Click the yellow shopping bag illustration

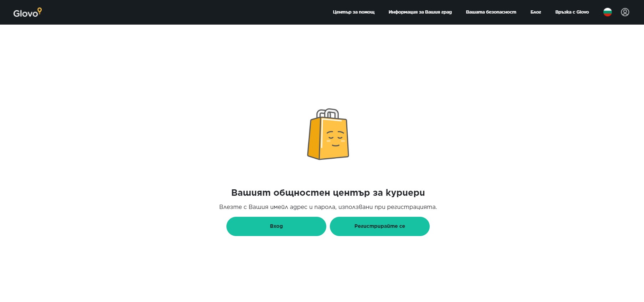(328, 134)
